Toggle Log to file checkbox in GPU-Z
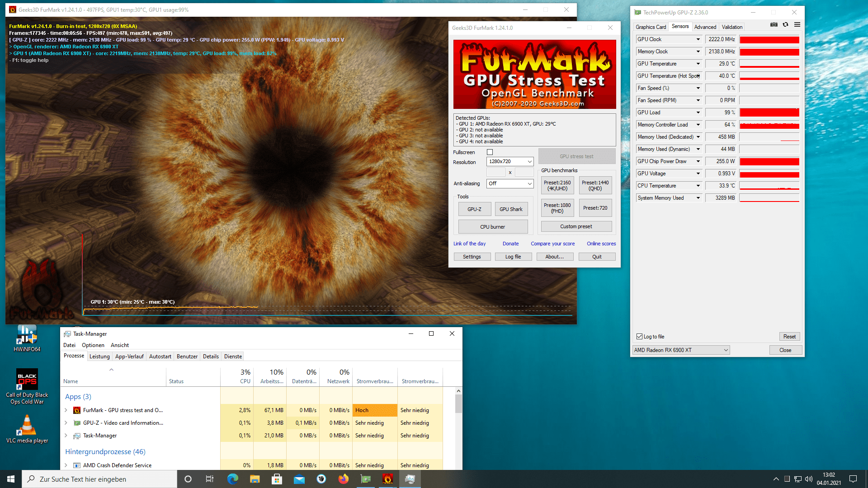This screenshot has height=488, width=868. (639, 337)
